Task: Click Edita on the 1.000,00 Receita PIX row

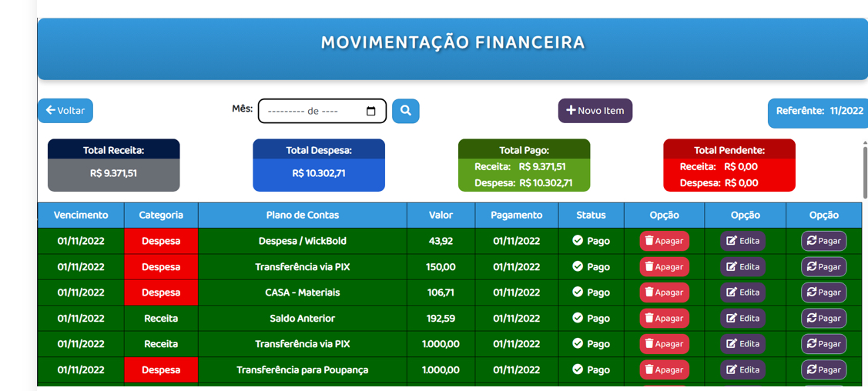Action: pos(743,344)
